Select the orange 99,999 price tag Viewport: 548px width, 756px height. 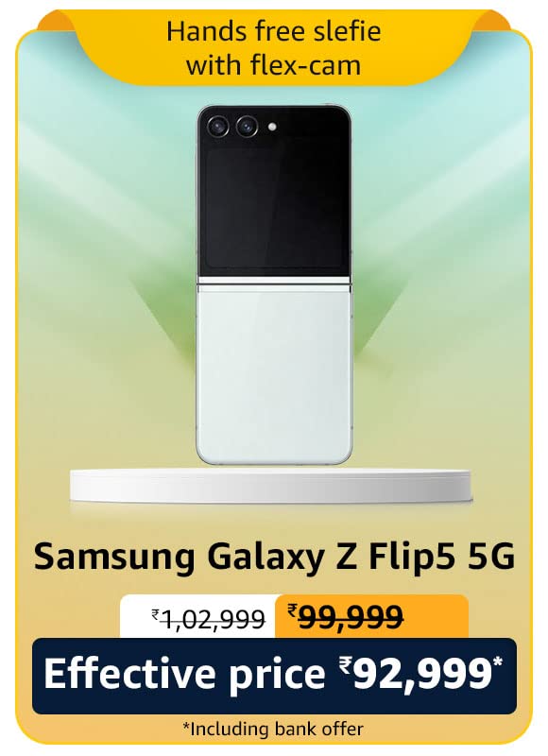(x=371, y=617)
